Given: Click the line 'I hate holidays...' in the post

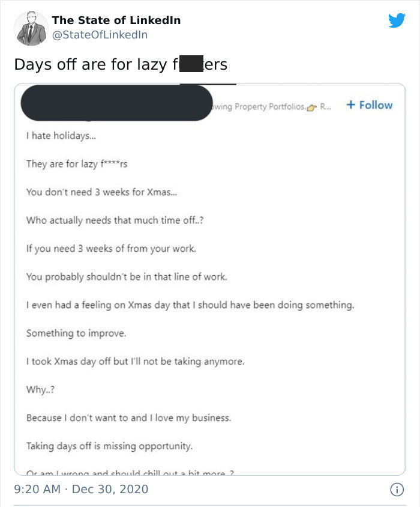Looking at the screenshot, I should [x=57, y=136].
